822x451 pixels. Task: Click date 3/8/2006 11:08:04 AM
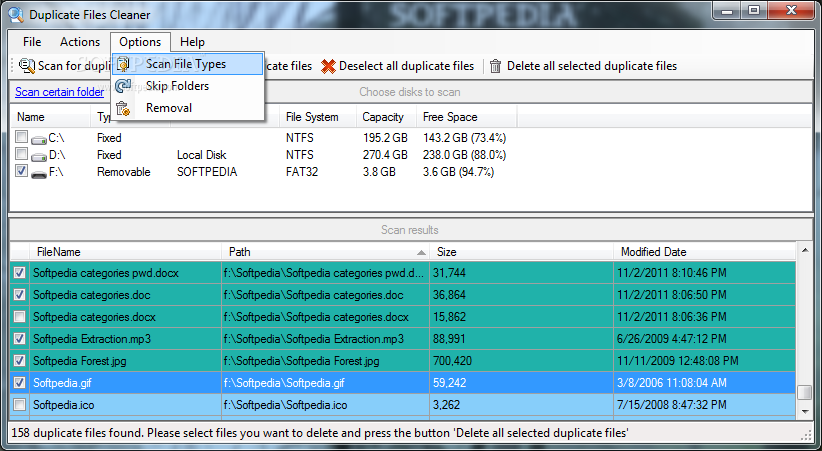pos(672,383)
